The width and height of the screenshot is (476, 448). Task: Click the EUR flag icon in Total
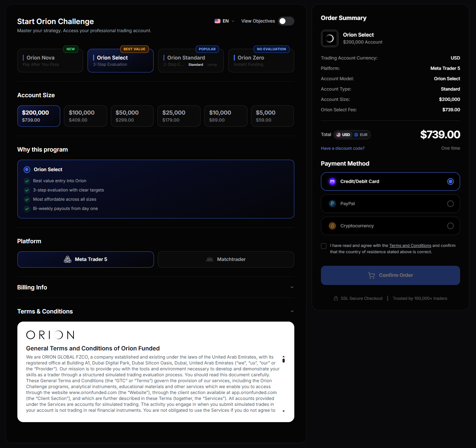pos(356,135)
